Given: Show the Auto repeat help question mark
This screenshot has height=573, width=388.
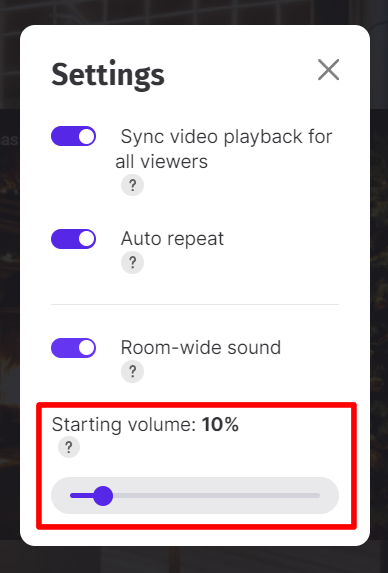Looking at the screenshot, I should [132, 262].
